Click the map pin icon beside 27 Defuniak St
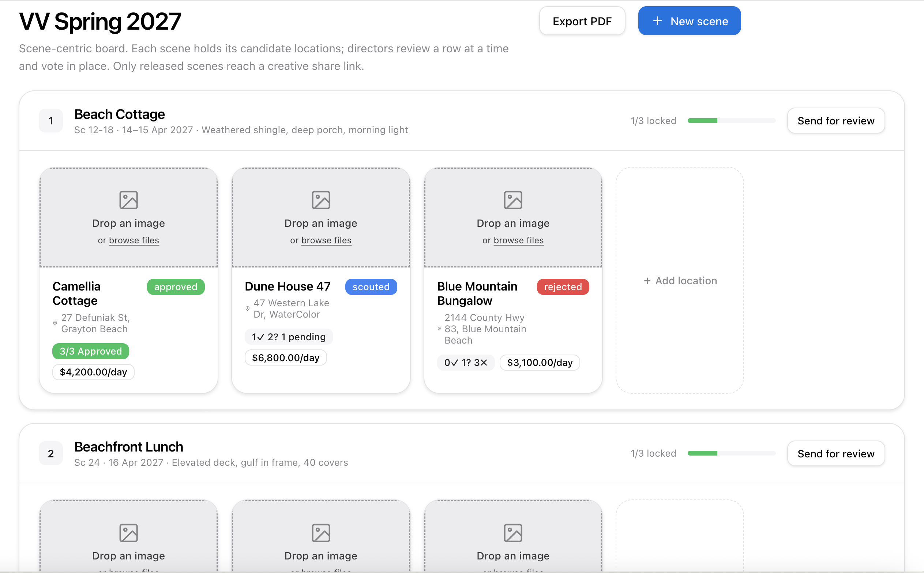 (55, 323)
